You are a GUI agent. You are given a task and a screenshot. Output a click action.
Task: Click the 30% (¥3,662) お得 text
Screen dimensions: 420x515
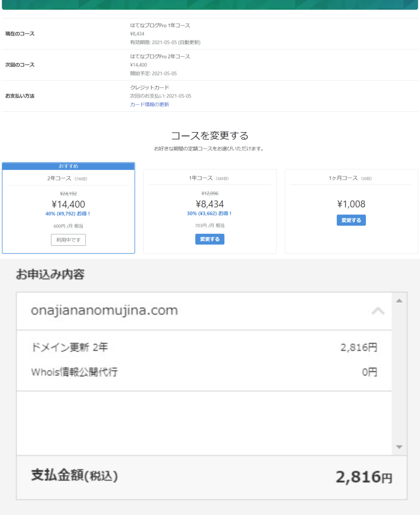tap(210, 213)
